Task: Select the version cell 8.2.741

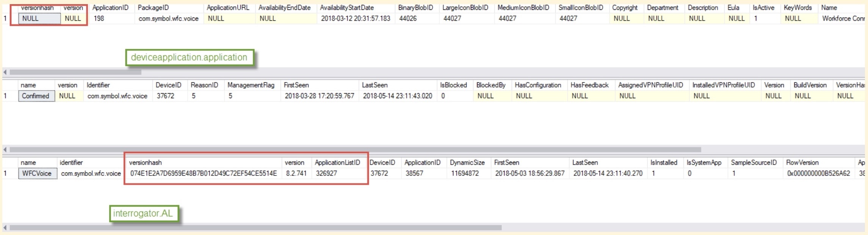Action: 296,174
